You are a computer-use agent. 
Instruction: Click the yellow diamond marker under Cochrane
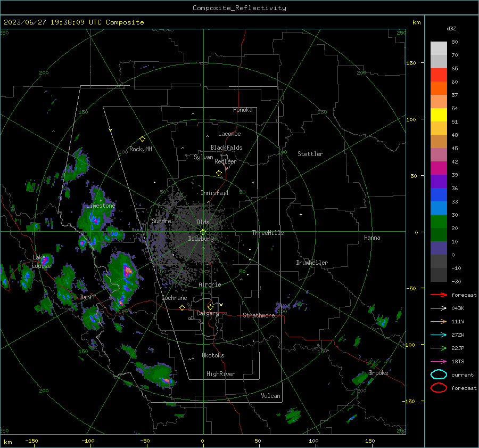pyautogui.click(x=182, y=308)
